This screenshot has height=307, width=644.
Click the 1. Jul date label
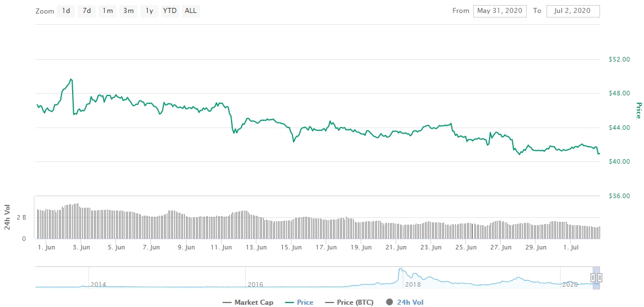(572, 248)
